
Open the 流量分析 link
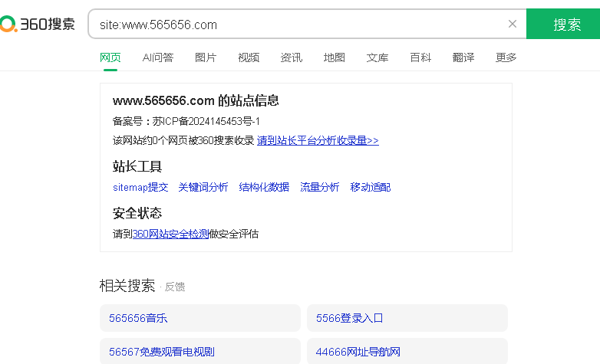pyautogui.click(x=319, y=187)
